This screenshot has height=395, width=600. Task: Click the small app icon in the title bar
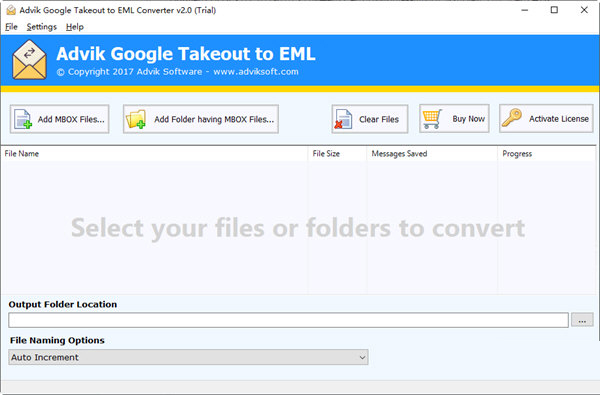11,10
